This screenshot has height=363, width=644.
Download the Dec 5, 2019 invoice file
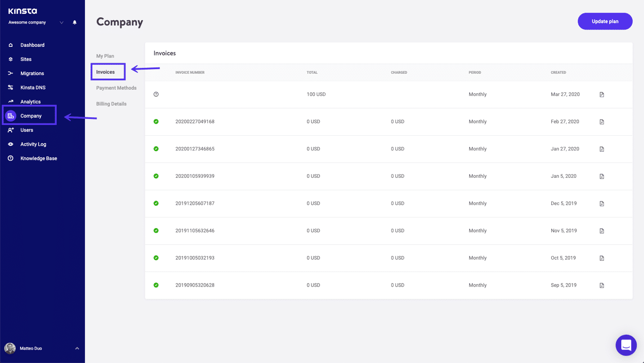[x=601, y=204]
